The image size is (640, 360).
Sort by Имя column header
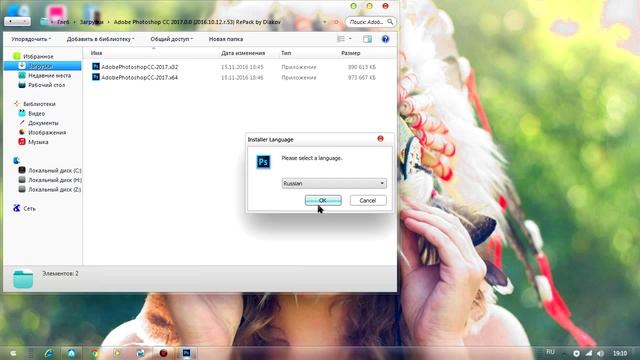click(x=97, y=53)
